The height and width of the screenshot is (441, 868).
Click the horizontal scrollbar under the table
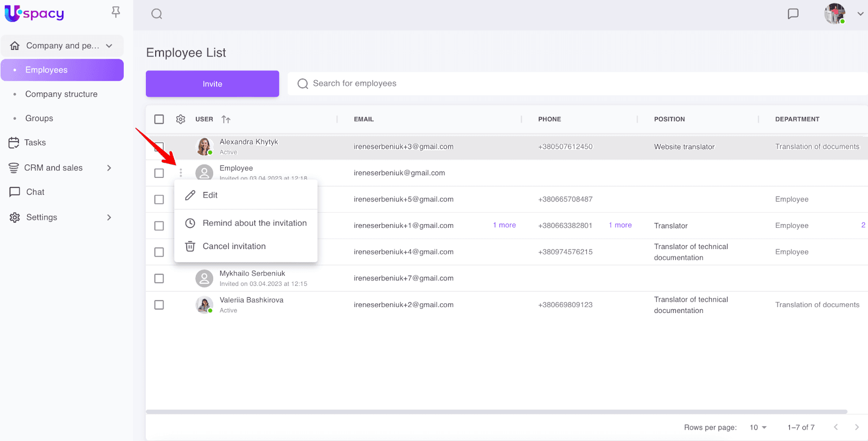coord(496,412)
